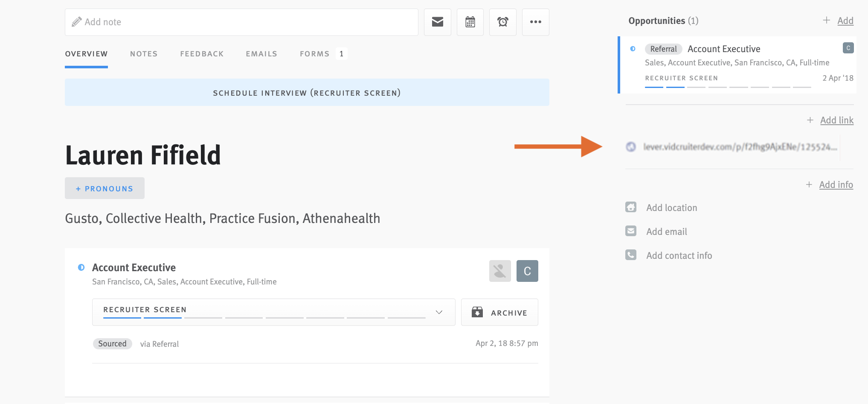868x404 pixels.
Task: Open the Recruiter Screen stage dropdown
Action: [x=439, y=312]
